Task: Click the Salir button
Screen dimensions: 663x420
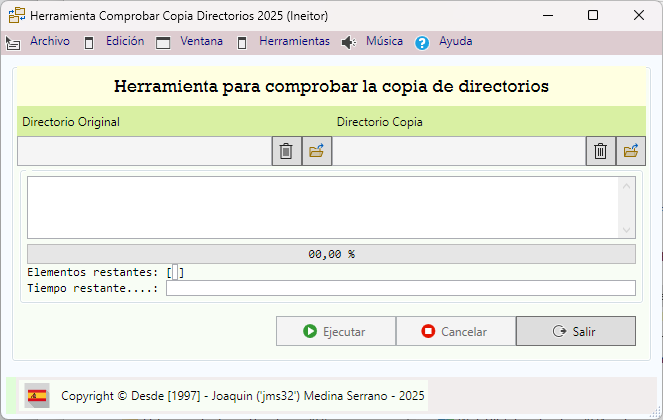Action: click(x=576, y=331)
